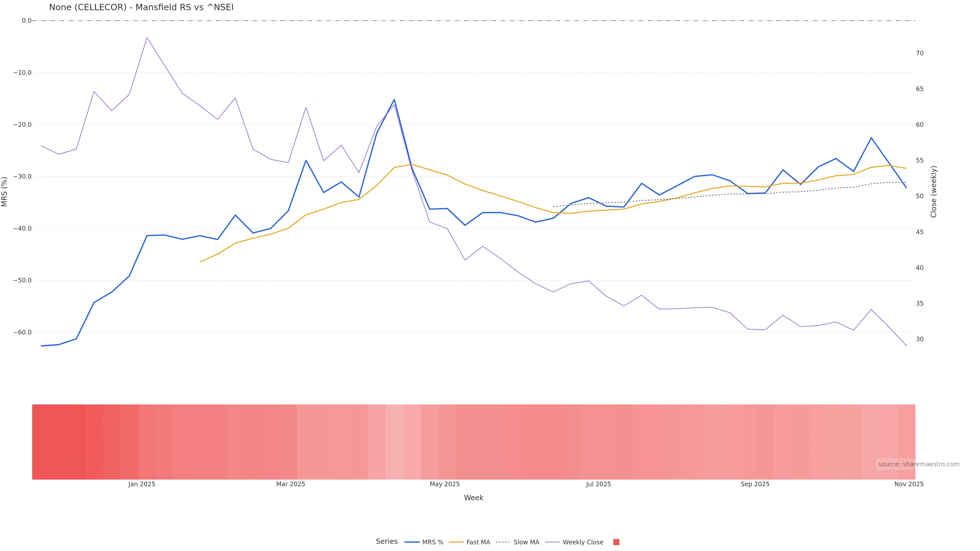The width and height of the screenshot is (980, 551).
Task: Click the Jan 2025 x-axis tick label
Action: click(142, 484)
